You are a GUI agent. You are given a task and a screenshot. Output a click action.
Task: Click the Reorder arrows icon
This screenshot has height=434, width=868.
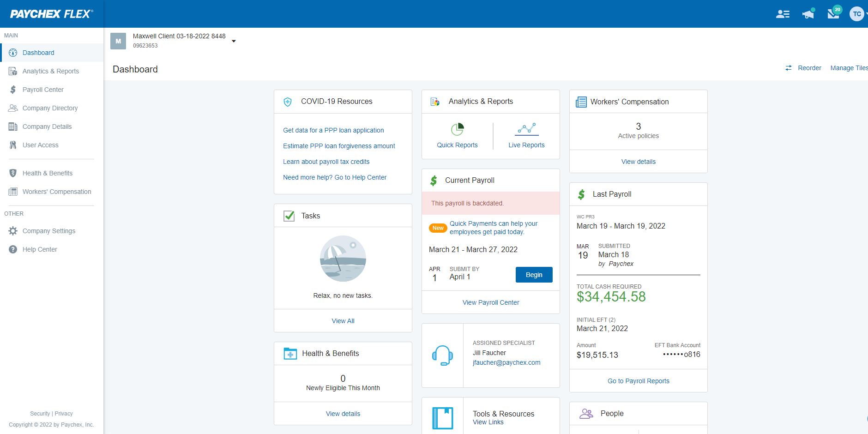(x=788, y=68)
